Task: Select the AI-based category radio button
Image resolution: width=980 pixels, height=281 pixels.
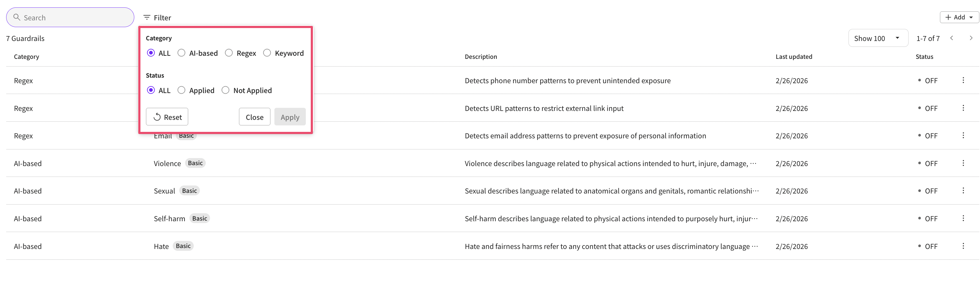Action: [181, 53]
